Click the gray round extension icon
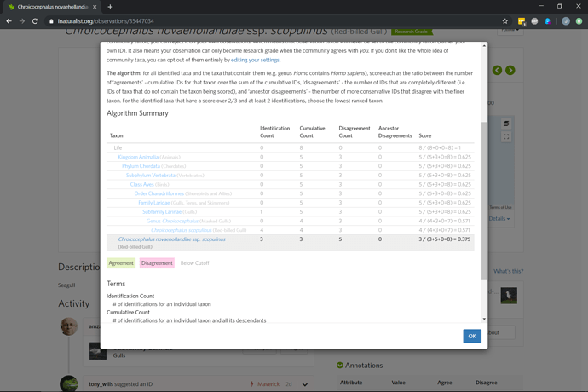This screenshot has height=392, width=588. tap(535, 21)
